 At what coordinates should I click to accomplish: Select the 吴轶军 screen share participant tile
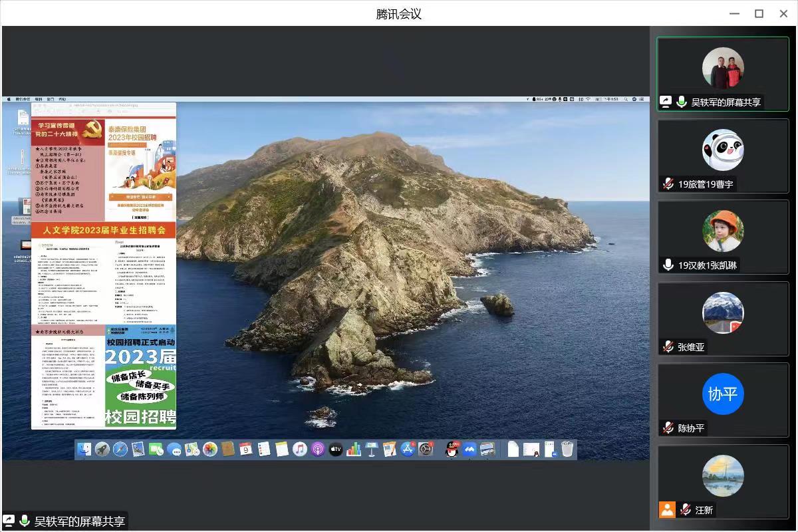[x=723, y=73]
